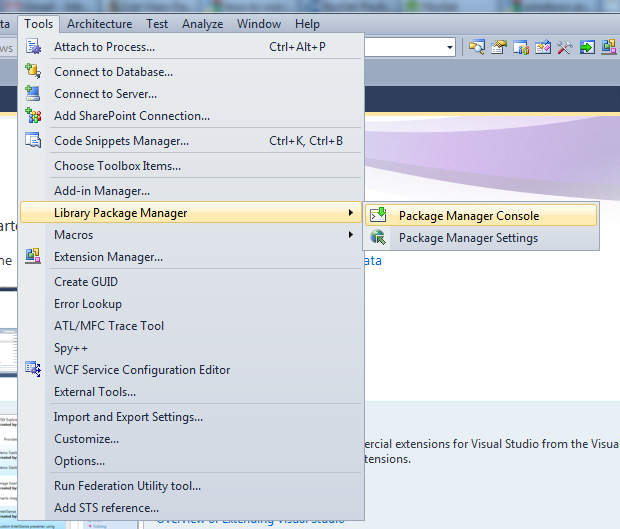
Task: Open the toolbar combo box dropdown arrow
Action: pos(450,47)
